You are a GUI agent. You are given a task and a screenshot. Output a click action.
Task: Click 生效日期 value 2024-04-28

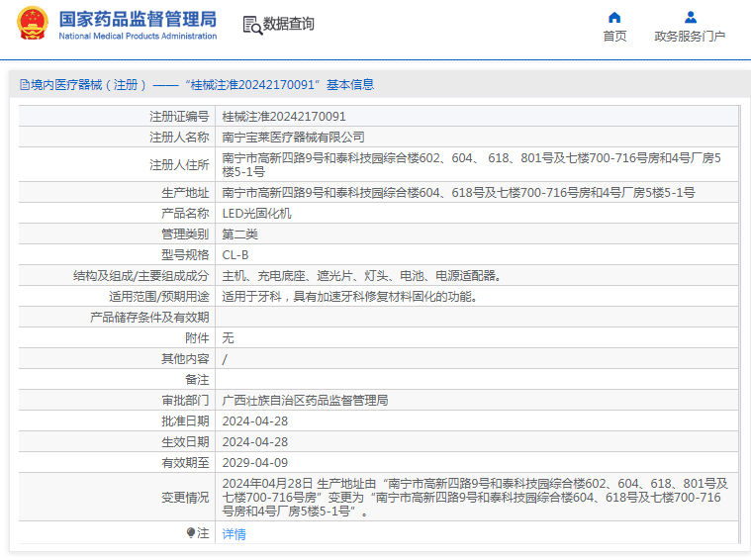pos(255,442)
